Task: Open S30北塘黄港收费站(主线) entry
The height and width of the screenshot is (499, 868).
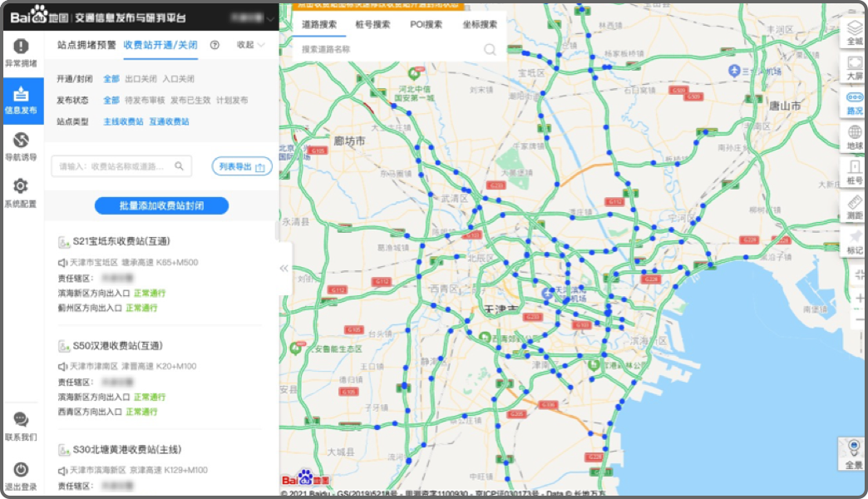Action: point(127,449)
